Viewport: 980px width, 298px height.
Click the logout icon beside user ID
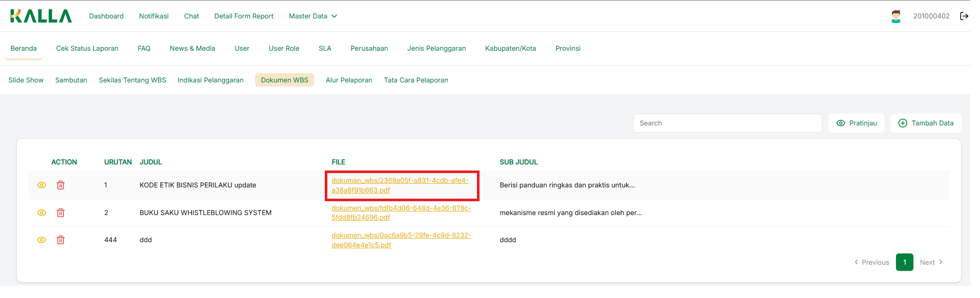[964, 16]
